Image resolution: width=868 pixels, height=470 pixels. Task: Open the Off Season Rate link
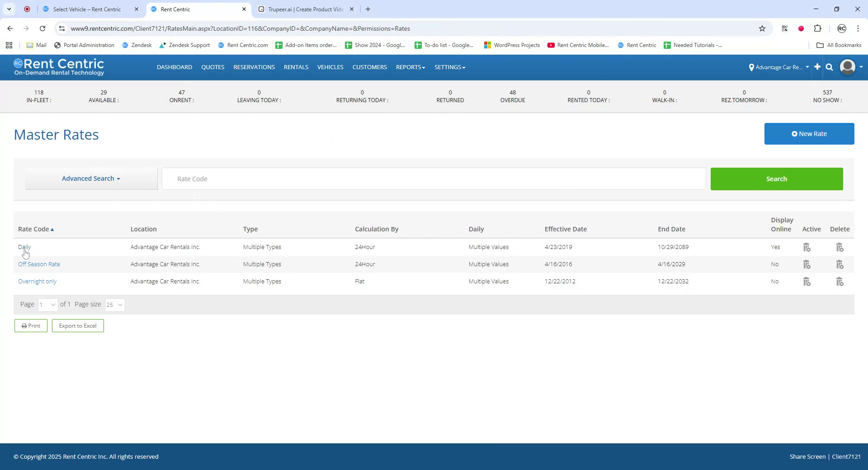coord(39,264)
